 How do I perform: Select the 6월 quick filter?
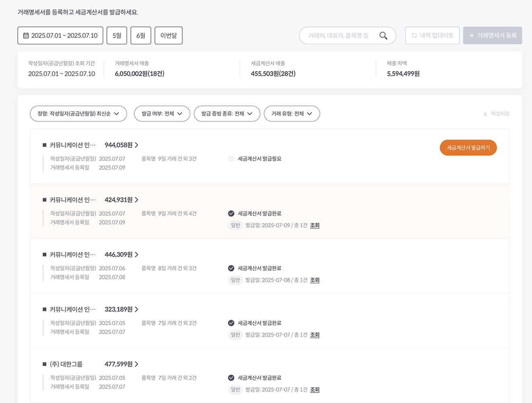pos(141,35)
